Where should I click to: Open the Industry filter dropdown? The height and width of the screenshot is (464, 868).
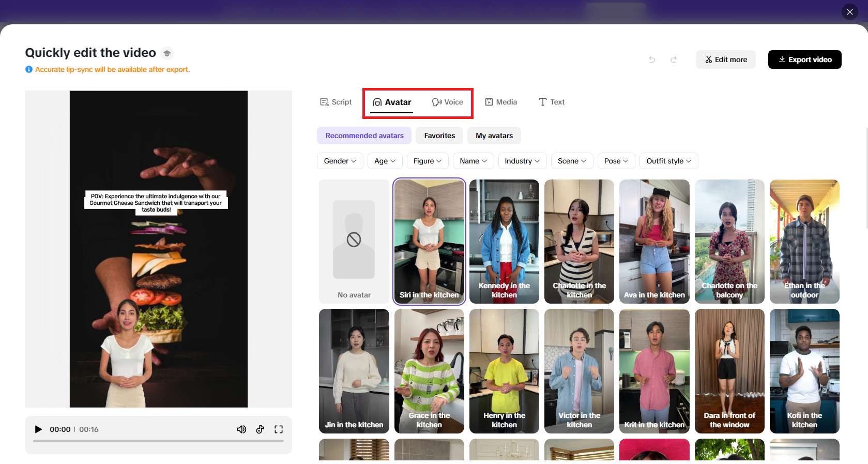[x=522, y=161]
